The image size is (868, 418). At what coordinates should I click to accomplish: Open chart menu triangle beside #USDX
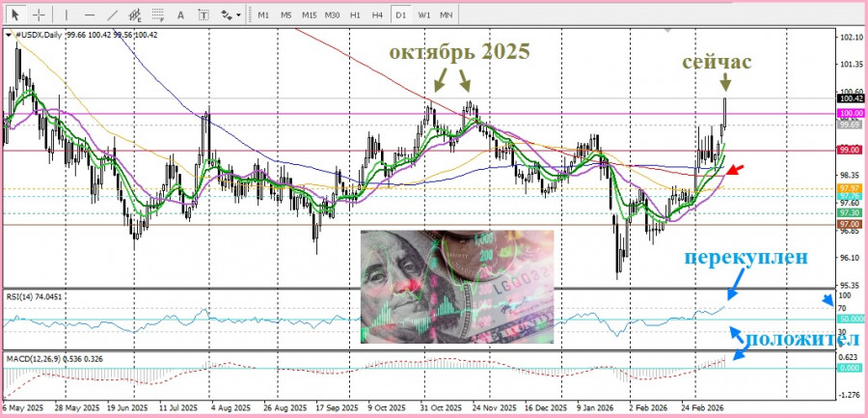[9, 35]
